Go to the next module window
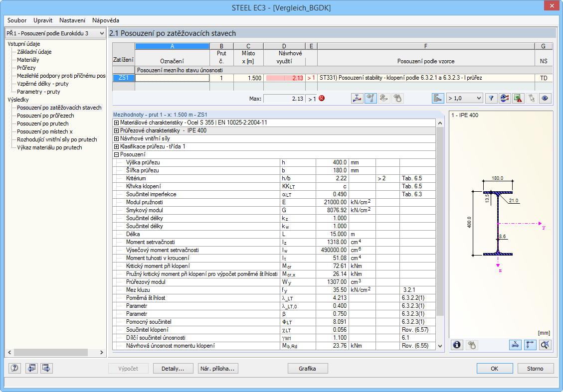563x392 pixels. click(x=46, y=369)
